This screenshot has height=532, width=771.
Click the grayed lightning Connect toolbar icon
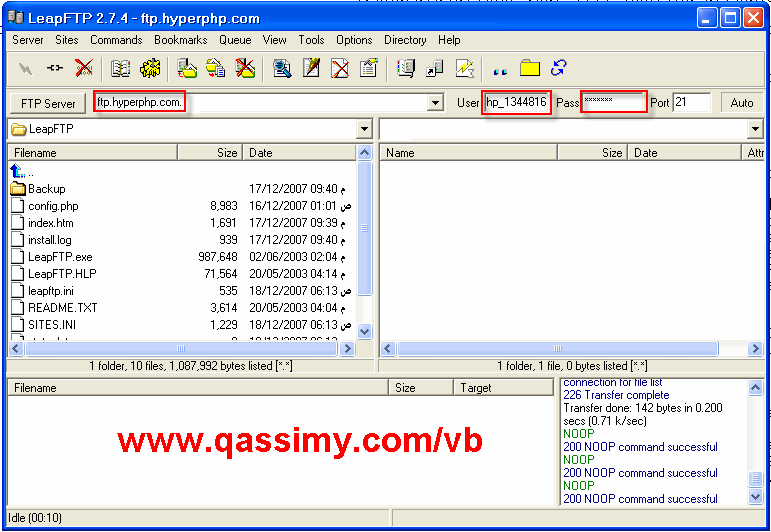tap(25, 68)
